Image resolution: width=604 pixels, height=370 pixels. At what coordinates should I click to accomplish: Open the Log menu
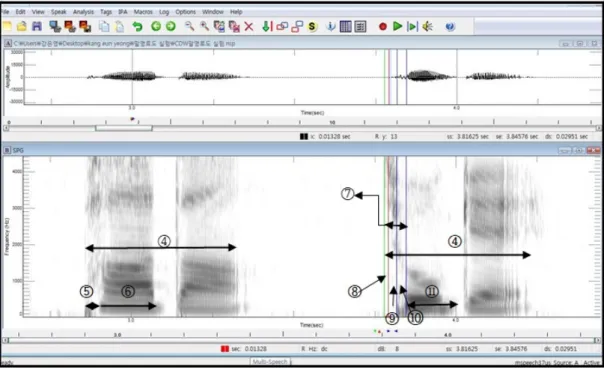pos(164,12)
